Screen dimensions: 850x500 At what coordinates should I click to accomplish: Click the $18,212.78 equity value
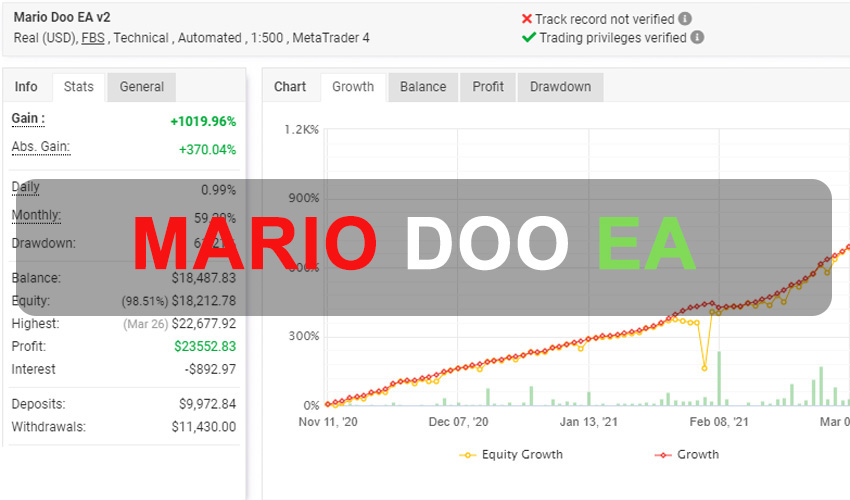[x=204, y=300]
